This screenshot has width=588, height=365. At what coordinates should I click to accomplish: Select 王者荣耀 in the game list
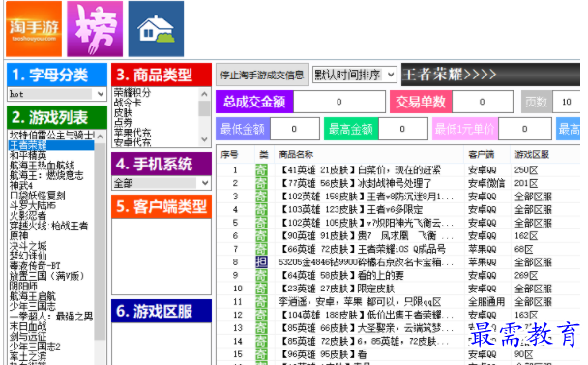(51, 145)
